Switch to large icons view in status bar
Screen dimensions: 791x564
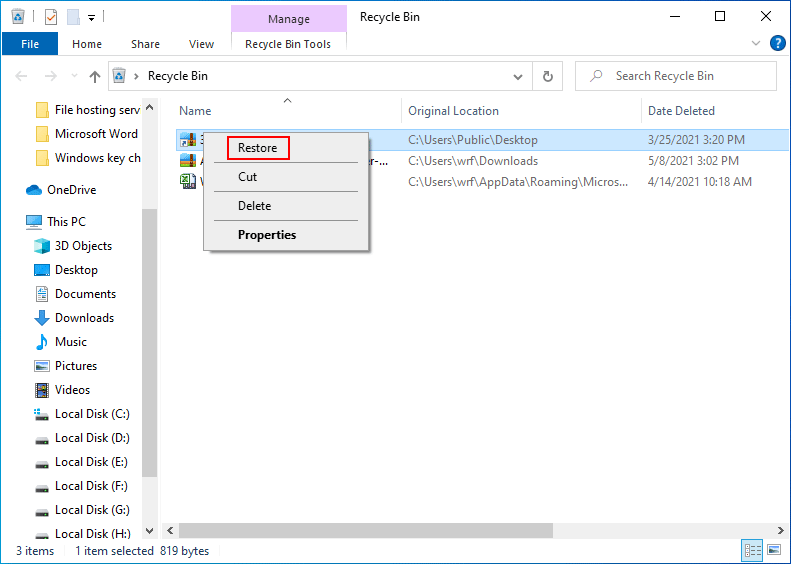coord(774,550)
